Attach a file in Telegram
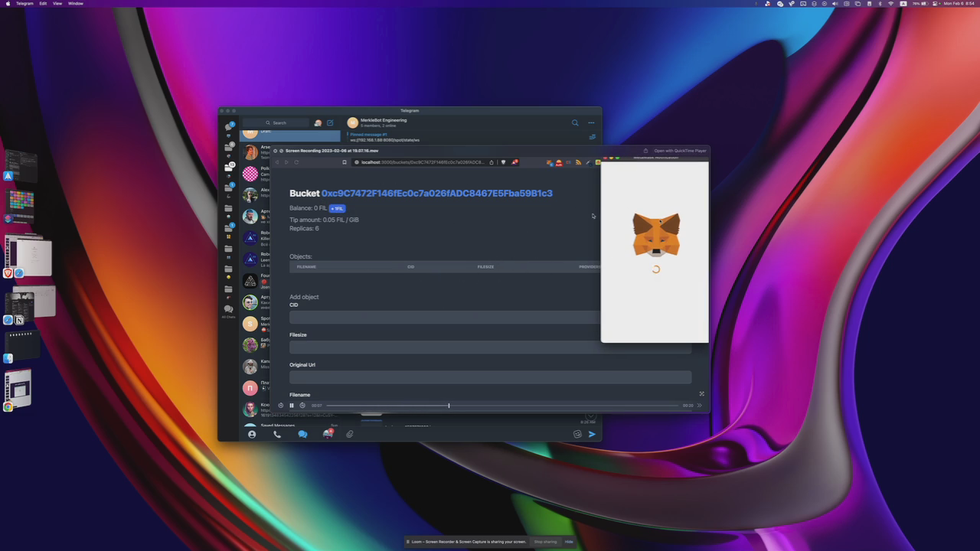The width and height of the screenshot is (980, 551). [x=349, y=434]
